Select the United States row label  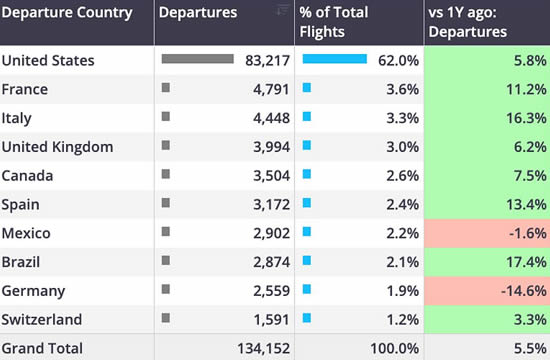pos(48,60)
